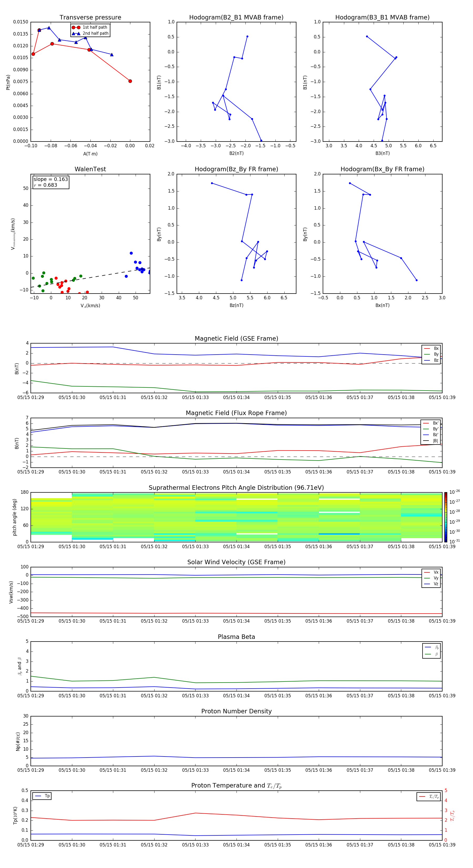Click 'Vz' in solar wind velocity legend
Image resolution: width=473 pixels, height=868 pixels.
point(436,584)
